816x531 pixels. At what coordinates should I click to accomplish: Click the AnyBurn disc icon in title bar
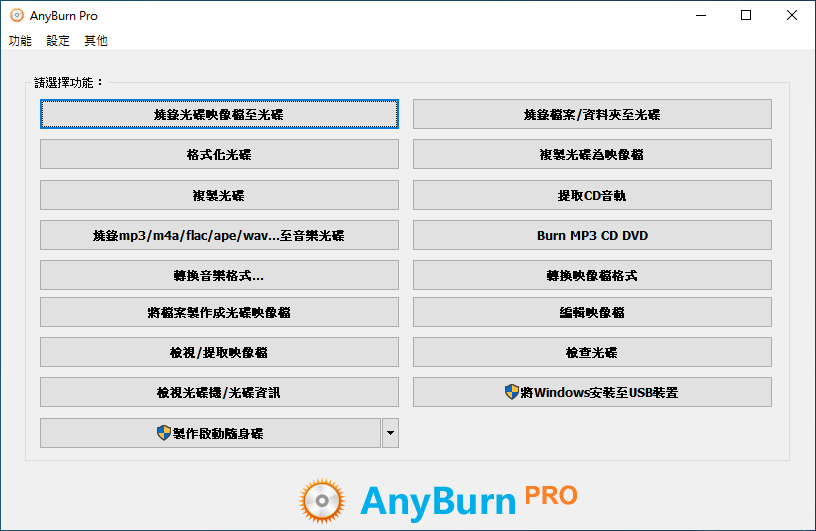[17, 15]
